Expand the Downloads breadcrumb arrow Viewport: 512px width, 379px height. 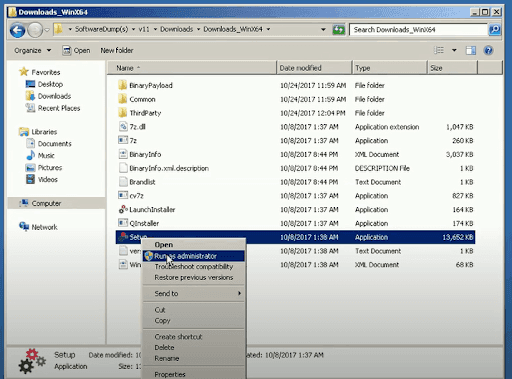click(x=198, y=29)
